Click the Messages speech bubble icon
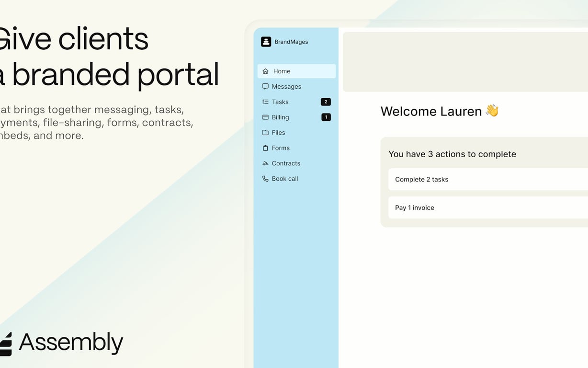 pyautogui.click(x=265, y=86)
